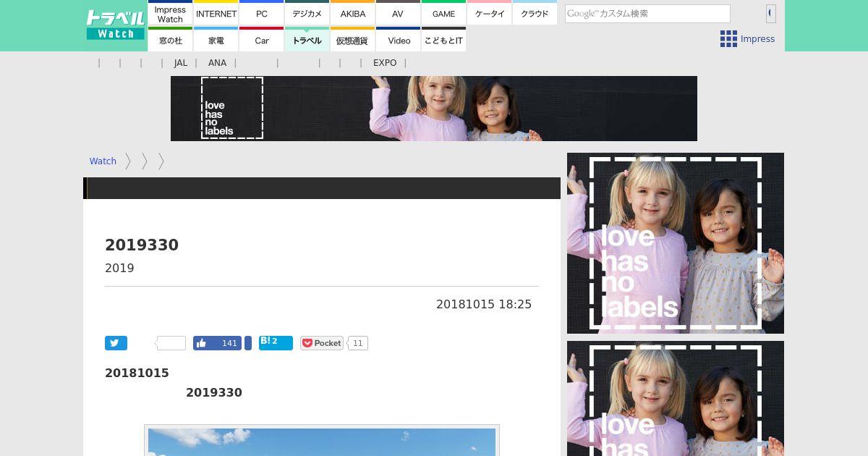Open the lower sidebar love has no labels ad
Image resolution: width=868 pixels, height=456 pixels.
[676, 399]
